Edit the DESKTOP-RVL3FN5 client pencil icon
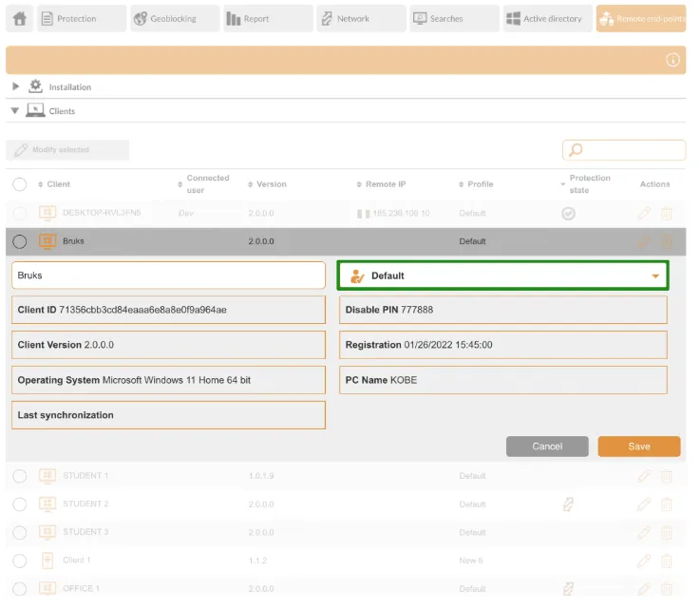 click(x=644, y=214)
